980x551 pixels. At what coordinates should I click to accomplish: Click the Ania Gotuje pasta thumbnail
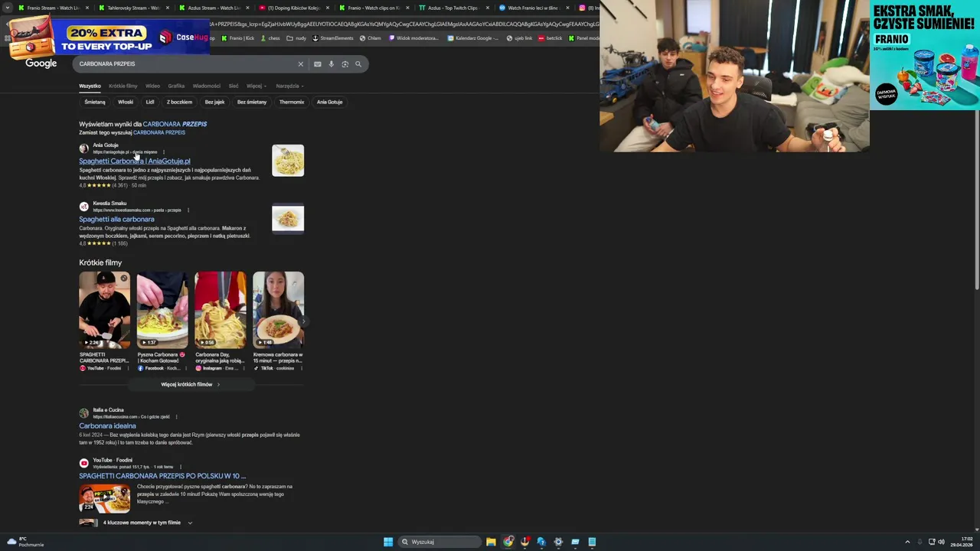click(288, 160)
